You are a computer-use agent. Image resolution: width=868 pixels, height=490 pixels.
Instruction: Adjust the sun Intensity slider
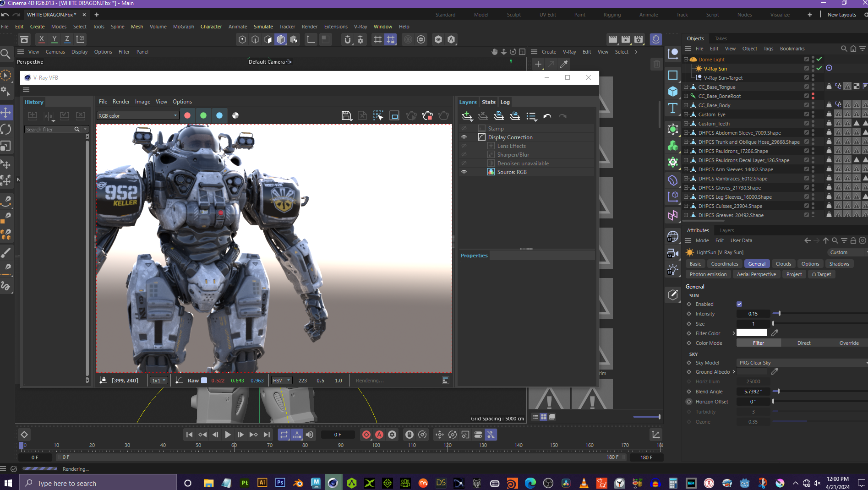[779, 314]
